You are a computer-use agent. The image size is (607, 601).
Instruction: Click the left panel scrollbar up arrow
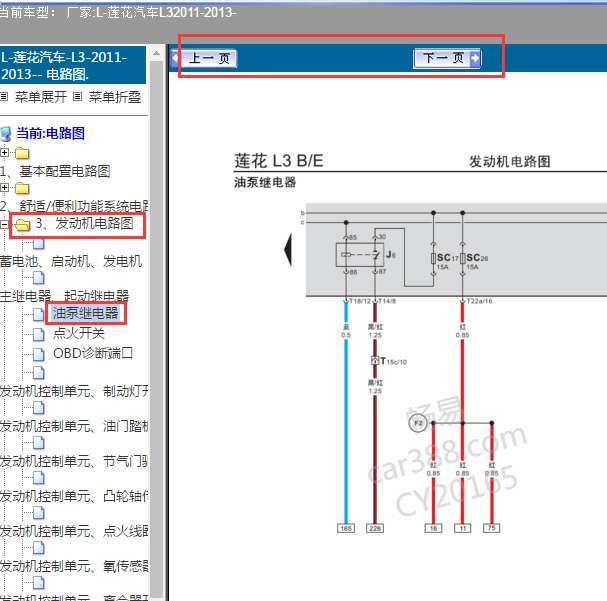coord(156,53)
